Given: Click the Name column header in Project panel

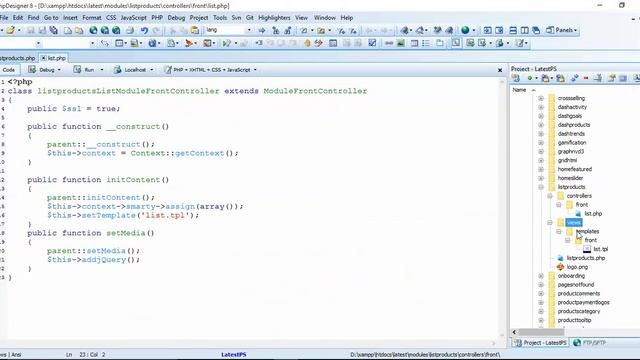Looking at the screenshot, I should (x=519, y=90).
